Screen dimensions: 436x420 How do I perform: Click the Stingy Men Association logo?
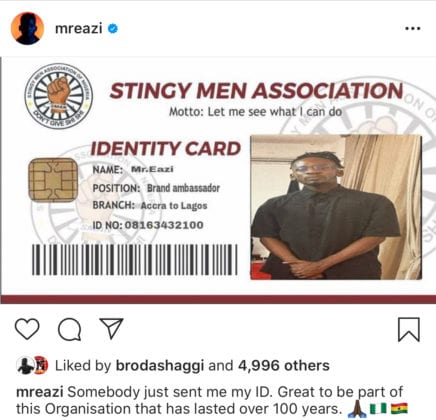59,96
